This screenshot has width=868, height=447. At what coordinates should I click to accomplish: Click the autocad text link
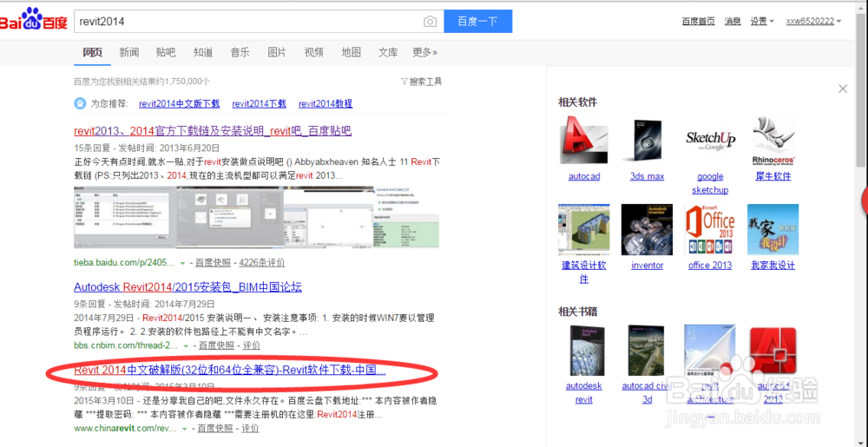[x=584, y=176]
